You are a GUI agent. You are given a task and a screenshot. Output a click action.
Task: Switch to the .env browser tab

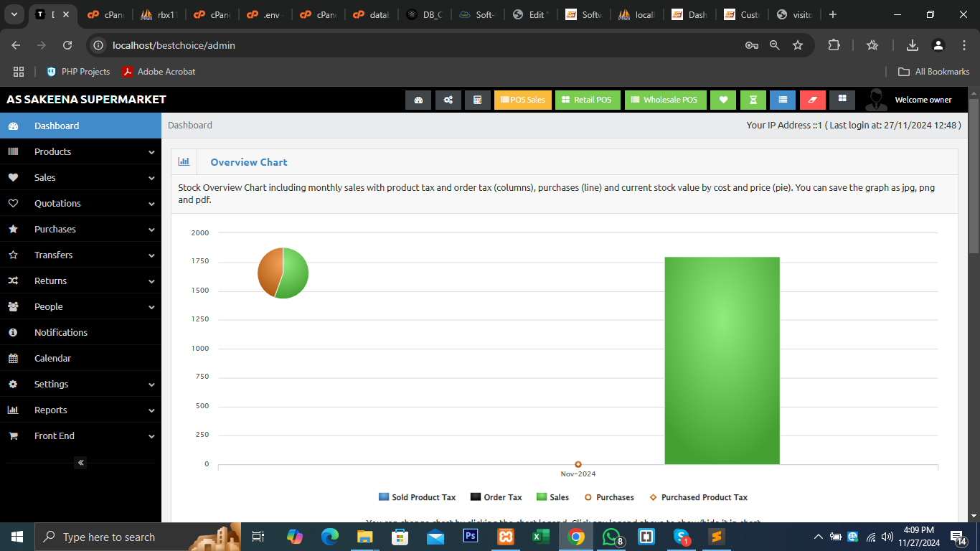pos(265,14)
